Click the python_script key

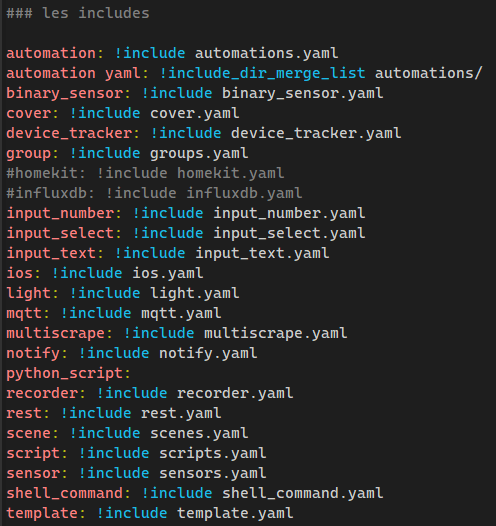pos(65,374)
